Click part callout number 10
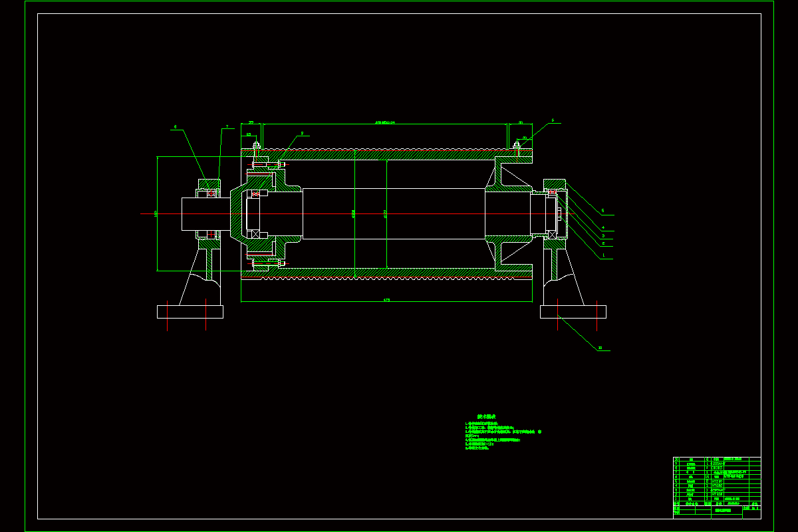Viewport: 798px width, 532px height. click(600, 348)
